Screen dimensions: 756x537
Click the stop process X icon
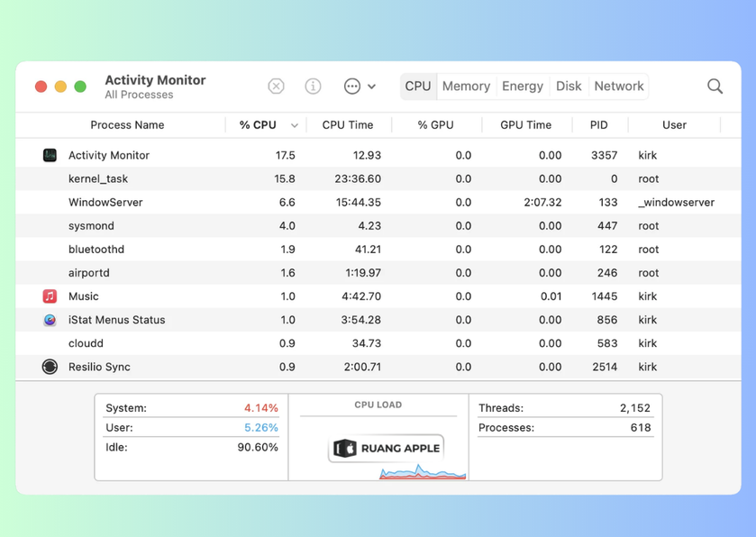(x=276, y=86)
